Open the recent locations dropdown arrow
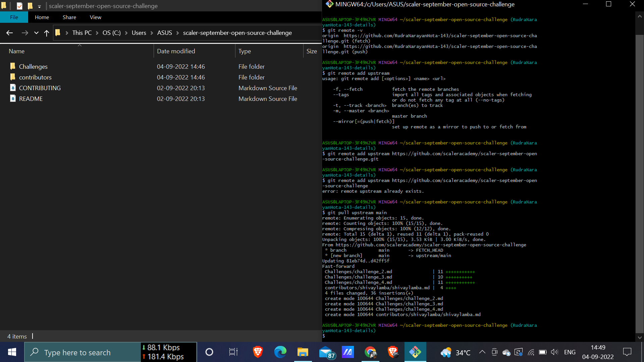 pyautogui.click(x=36, y=33)
